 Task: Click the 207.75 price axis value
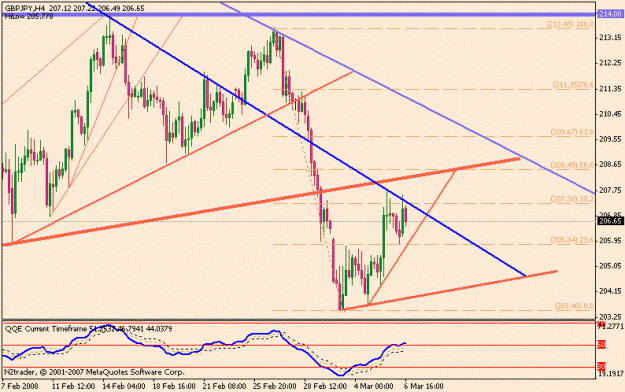point(610,190)
